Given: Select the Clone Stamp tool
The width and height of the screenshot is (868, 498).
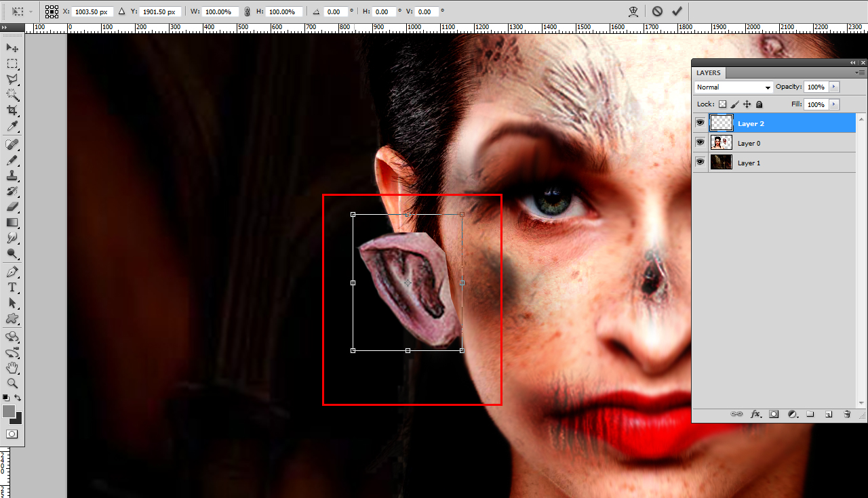Looking at the screenshot, I should pyautogui.click(x=12, y=175).
